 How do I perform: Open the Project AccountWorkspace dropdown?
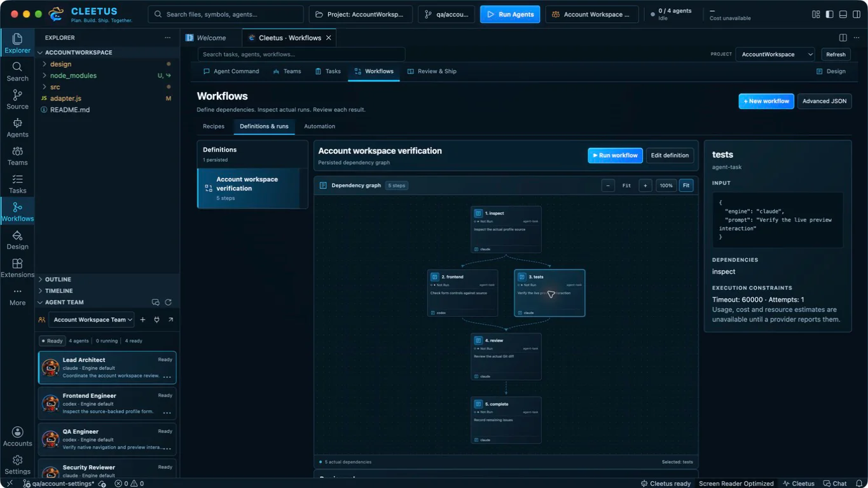(x=361, y=14)
